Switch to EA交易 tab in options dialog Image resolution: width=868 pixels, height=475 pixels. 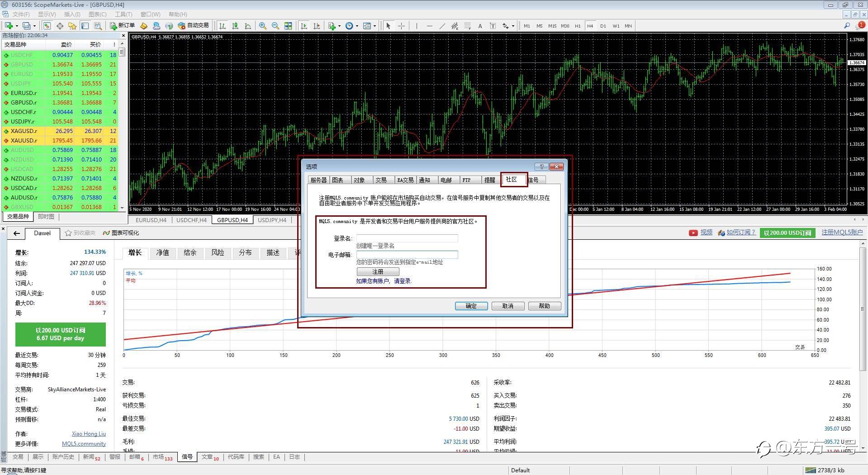pyautogui.click(x=405, y=180)
